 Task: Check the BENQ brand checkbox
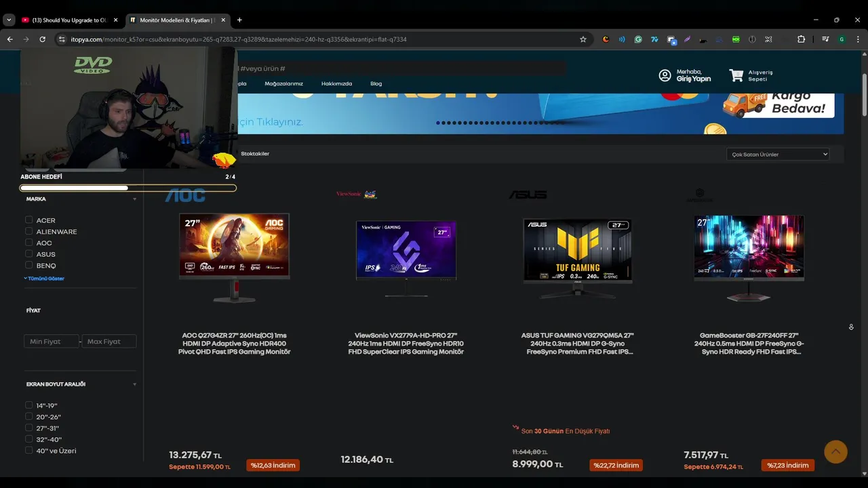pos(29,265)
